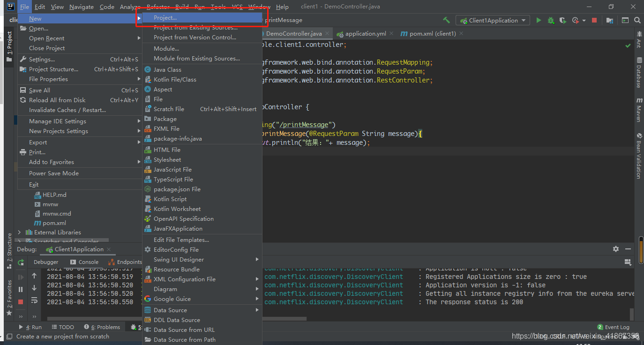The height and width of the screenshot is (345, 644).
Task: Choose Java Class from New menu
Action: tap(202, 69)
